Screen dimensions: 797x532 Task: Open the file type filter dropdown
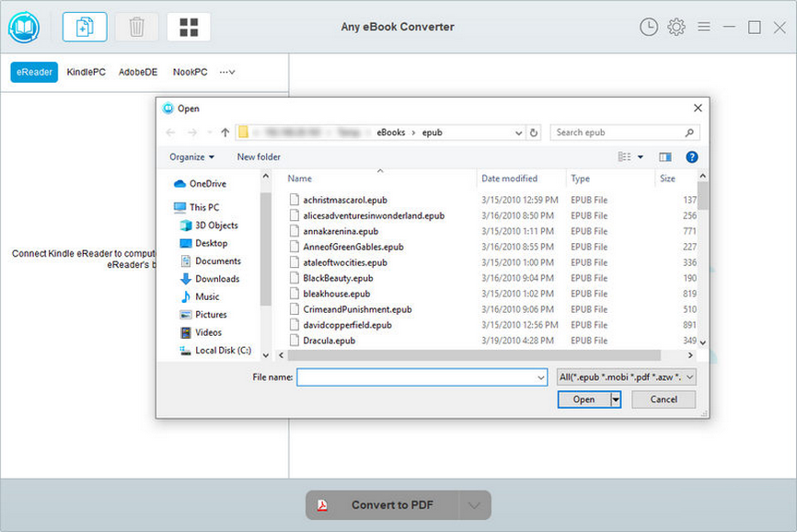pos(626,377)
